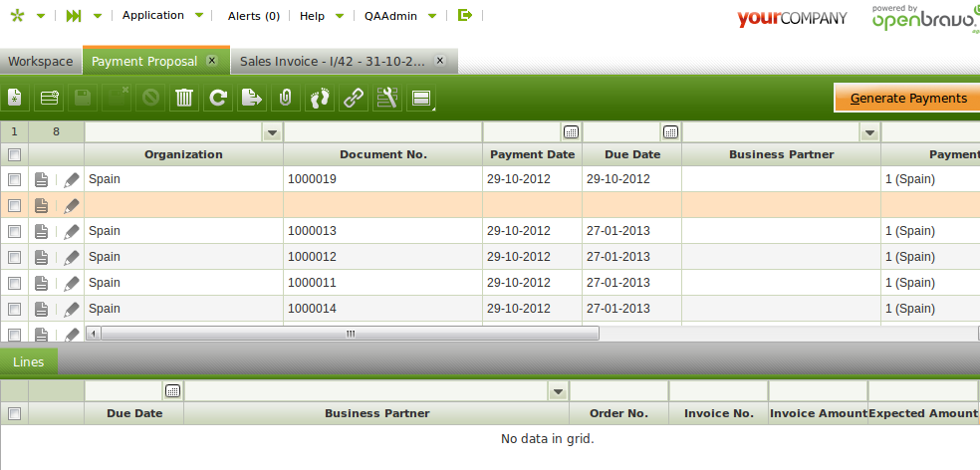Expand the Help menu arrow

pyautogui.click(x=340, y=16)
